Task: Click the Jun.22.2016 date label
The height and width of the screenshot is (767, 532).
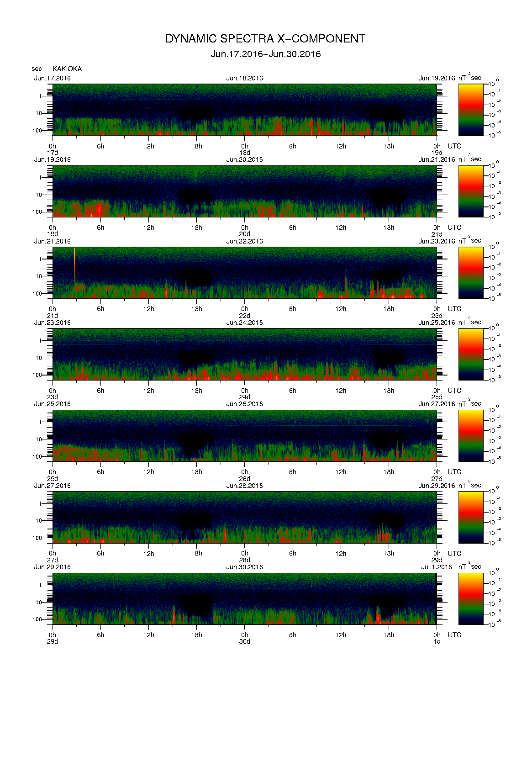Action: pyautogui.click(x=245, y=241)
